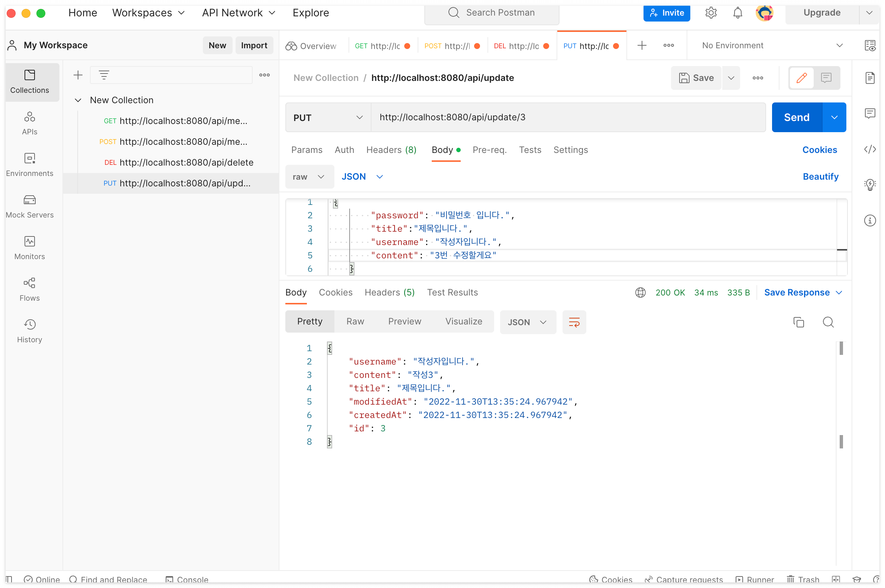Click the search icon in the response pane
Viewport: 885px width, 588px height.
tap(827, 322)
